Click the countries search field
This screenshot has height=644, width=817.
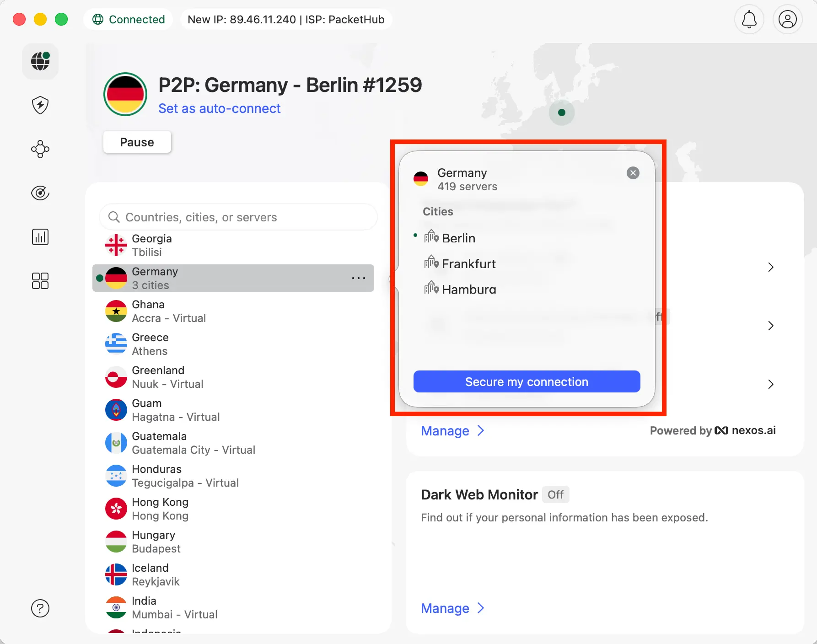tap(238, 217)
